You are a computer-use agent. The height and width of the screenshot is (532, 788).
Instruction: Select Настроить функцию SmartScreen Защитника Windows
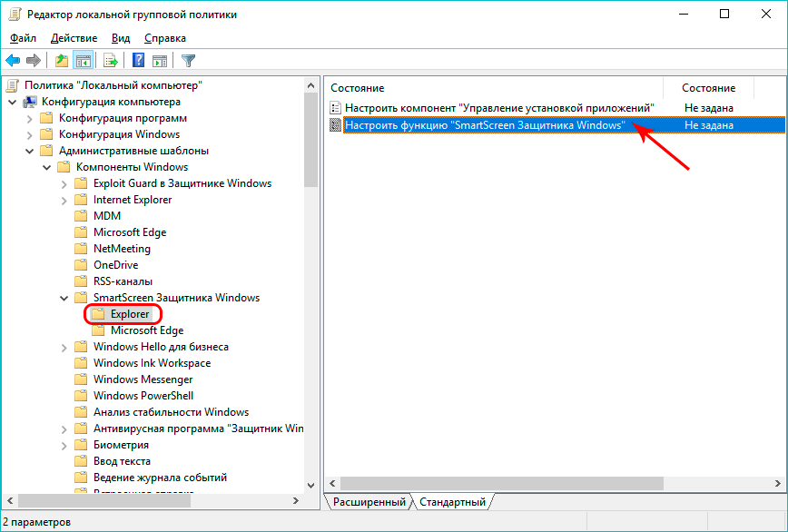click(485, 124)
